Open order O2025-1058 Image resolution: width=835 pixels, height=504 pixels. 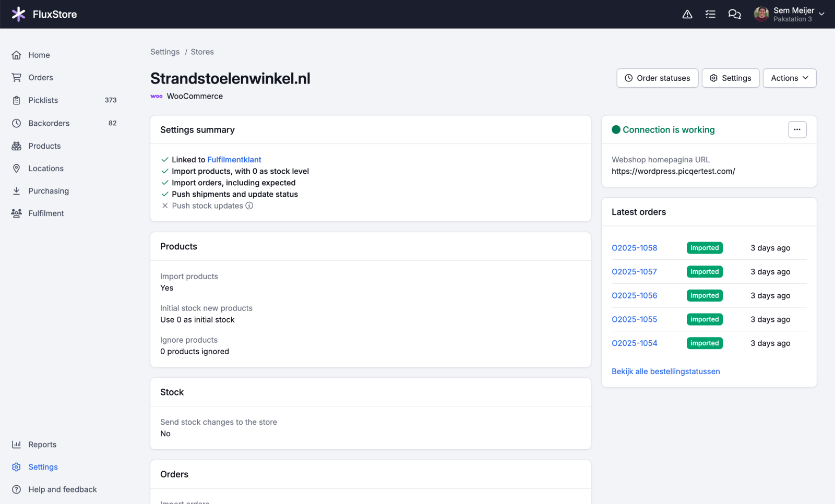click(634, 248)
